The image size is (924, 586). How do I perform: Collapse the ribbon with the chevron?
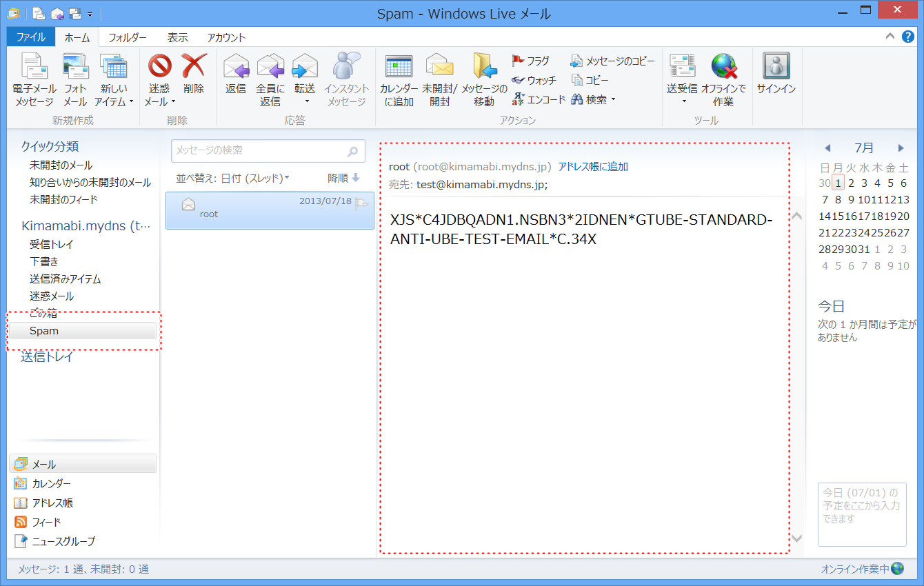890,37
